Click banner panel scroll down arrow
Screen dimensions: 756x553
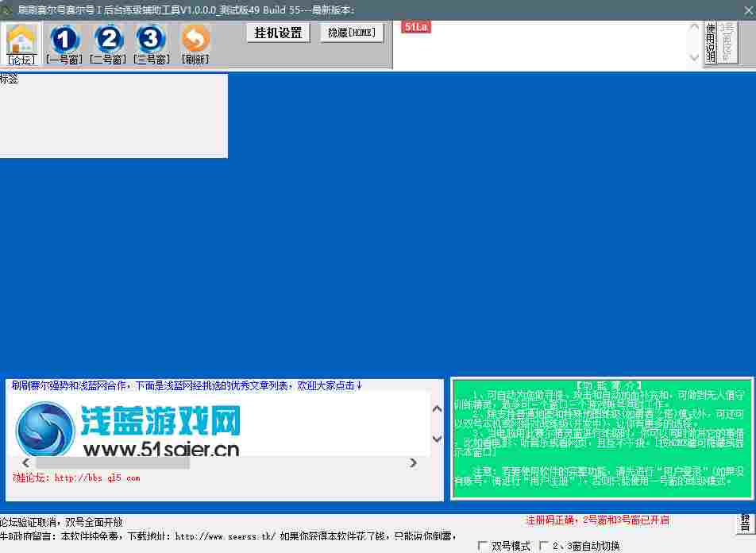438,439
